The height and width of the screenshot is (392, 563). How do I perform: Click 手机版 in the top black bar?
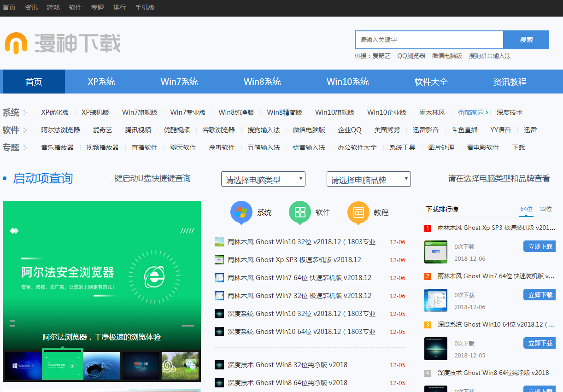(145, 7)
